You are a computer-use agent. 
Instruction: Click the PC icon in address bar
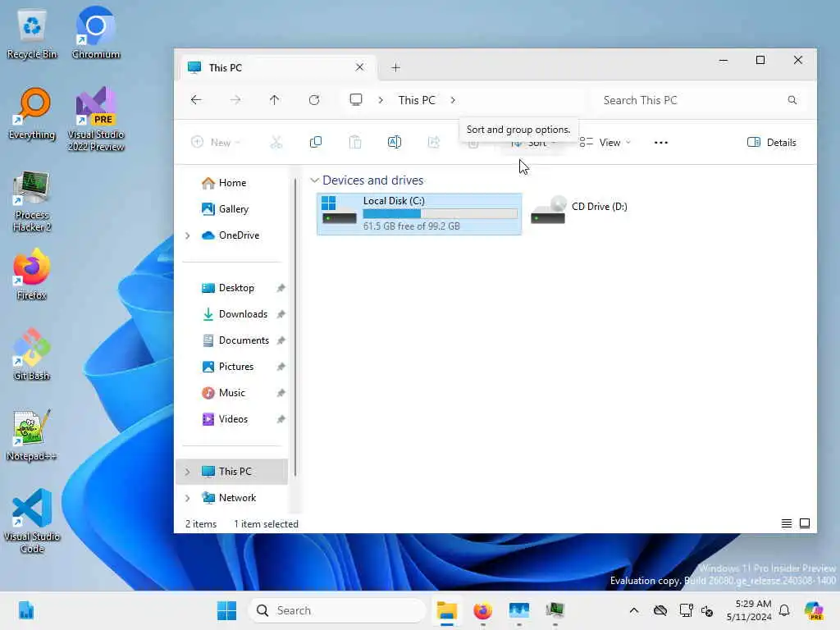pos(356,99)
